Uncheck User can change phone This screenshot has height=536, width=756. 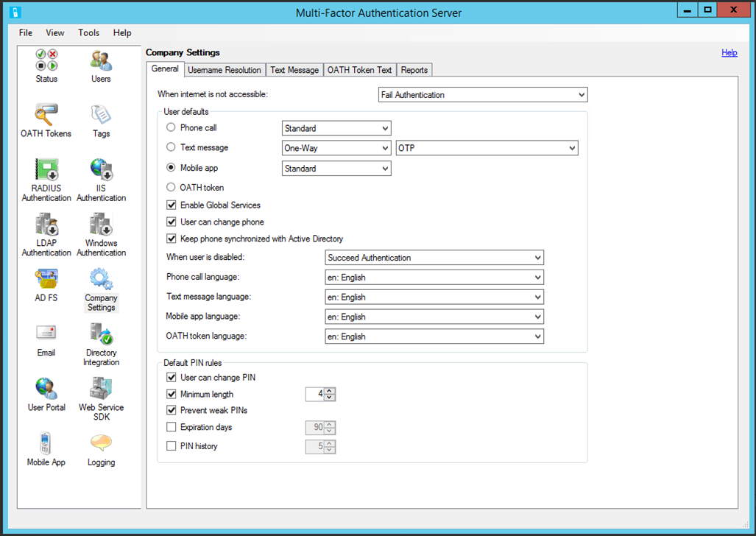171,222
